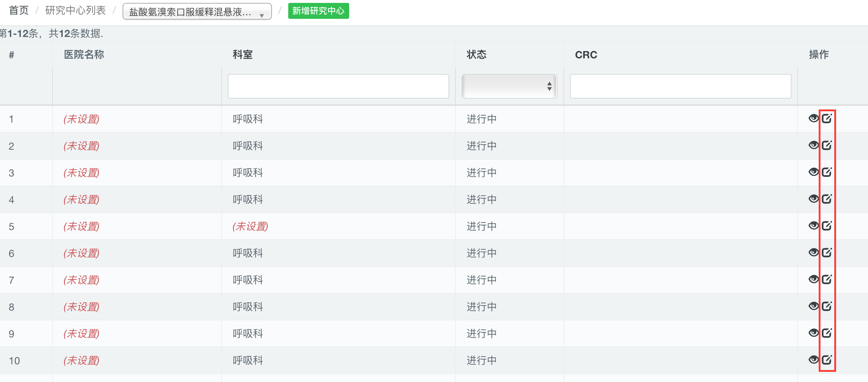Click 呼吸科 cell in row 9
The width and height of the screenshot is (868, 382).
(x=248, y=334)
